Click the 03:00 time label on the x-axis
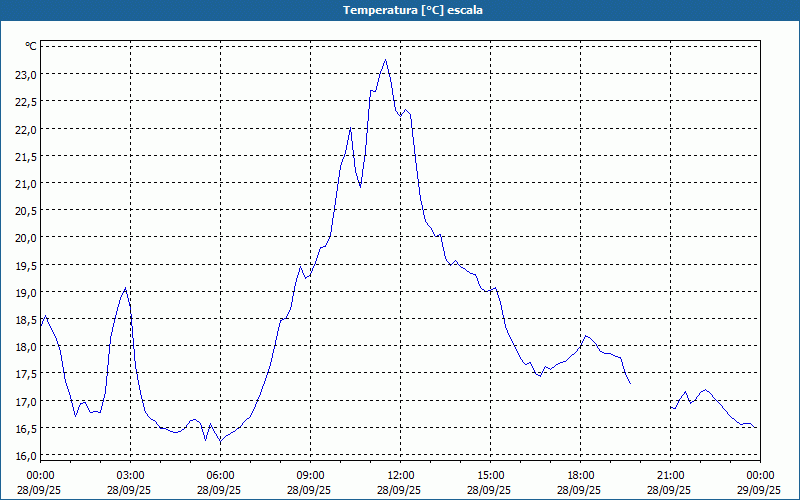This screenshot has height=500, width=800. click(130, 475)
